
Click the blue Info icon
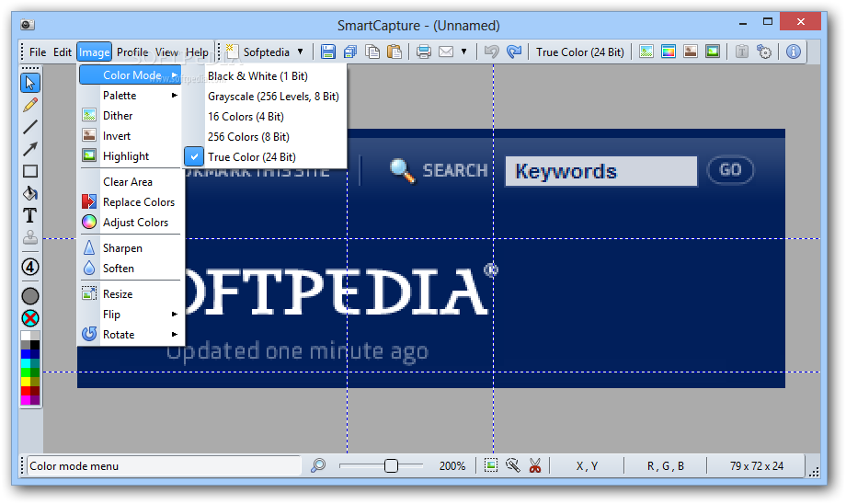point(793,52)
